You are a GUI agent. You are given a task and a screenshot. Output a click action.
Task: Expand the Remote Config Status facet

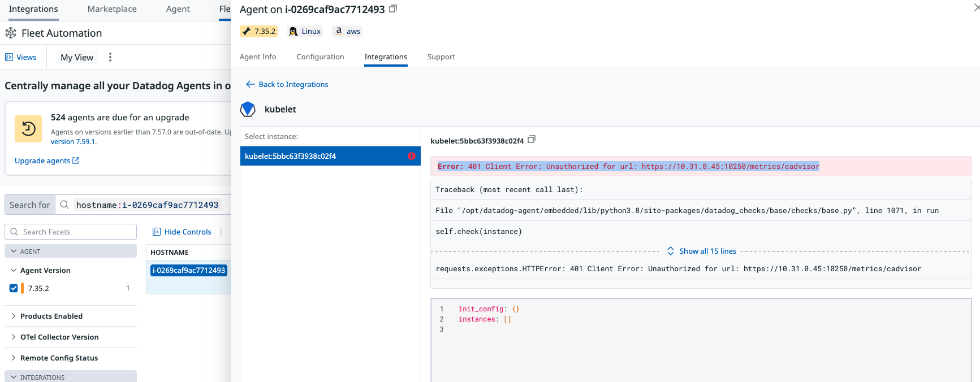pyautogui.click(x=14, y=358)
